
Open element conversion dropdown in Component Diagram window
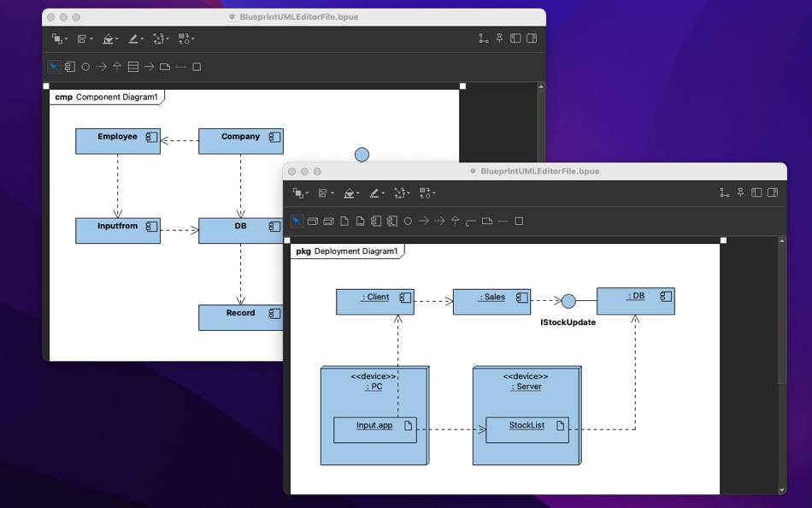pos(186,38)
